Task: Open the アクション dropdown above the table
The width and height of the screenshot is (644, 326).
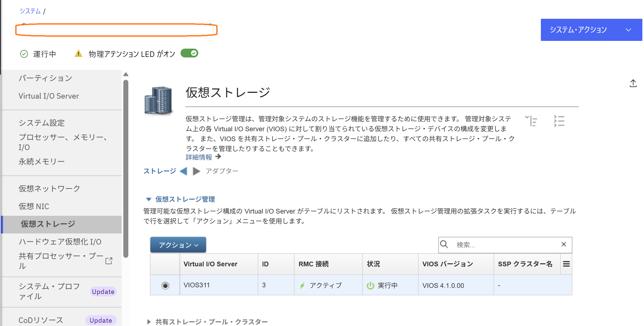Action: (x=178, y=244)
